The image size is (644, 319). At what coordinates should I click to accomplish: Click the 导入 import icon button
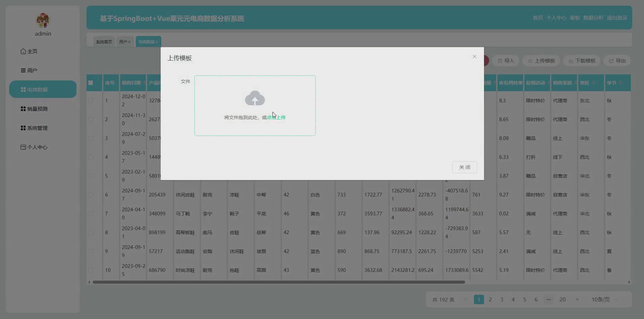tap(501, 61)
